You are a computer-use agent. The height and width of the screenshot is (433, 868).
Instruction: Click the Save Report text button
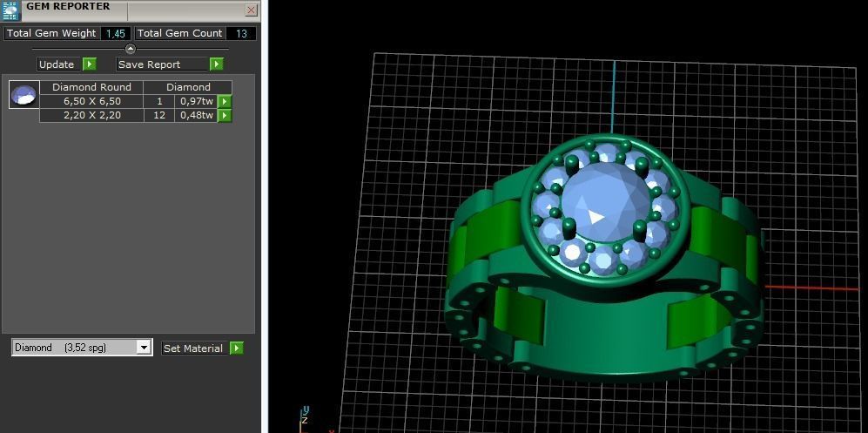point(162,64)
